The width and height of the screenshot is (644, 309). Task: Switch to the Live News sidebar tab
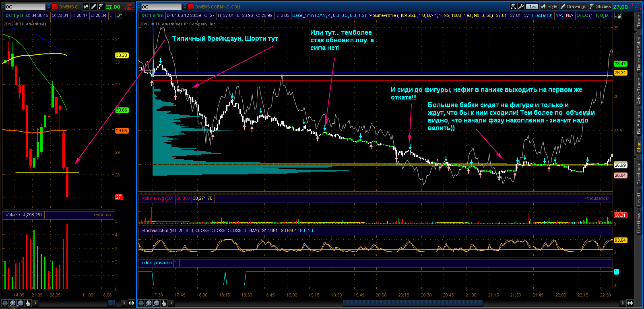point(638,223)
